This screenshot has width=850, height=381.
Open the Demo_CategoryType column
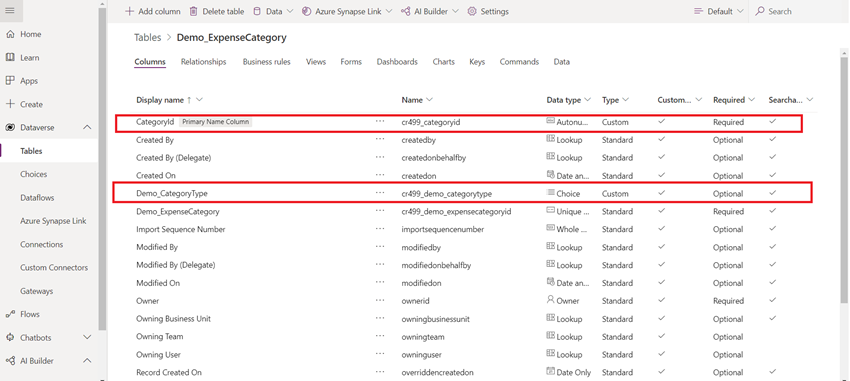pyautogui.click(x=172, y=193)
